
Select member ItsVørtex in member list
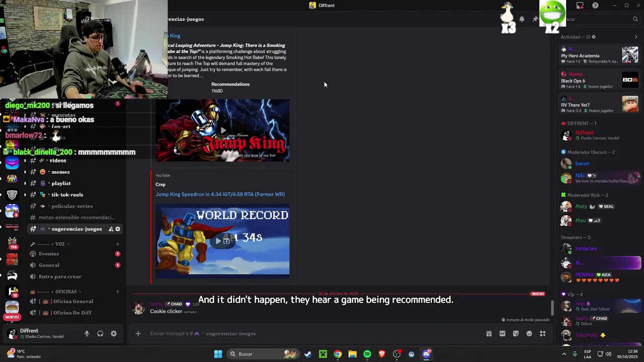click(x=600, y=248)
